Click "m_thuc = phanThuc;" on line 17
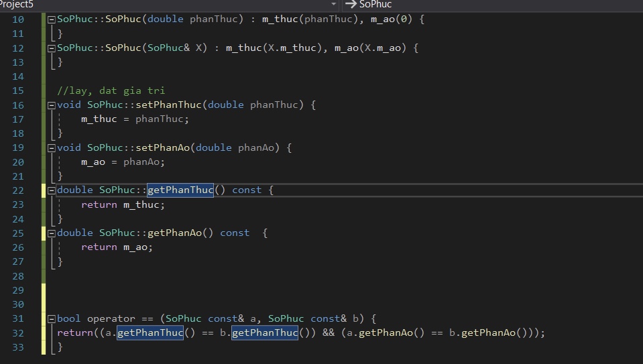The height and width of the screenshot is (364, 643). 135,119
